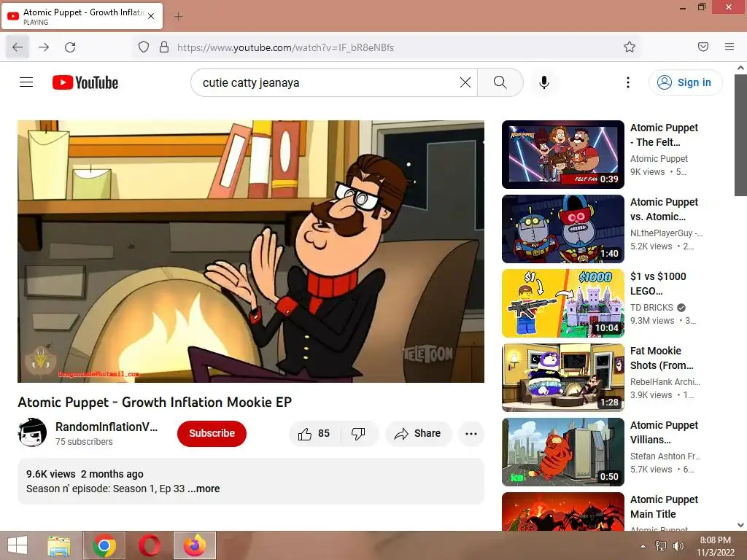Open the Save to Pocket icon

pyautogui.click(x=703, y=47)
